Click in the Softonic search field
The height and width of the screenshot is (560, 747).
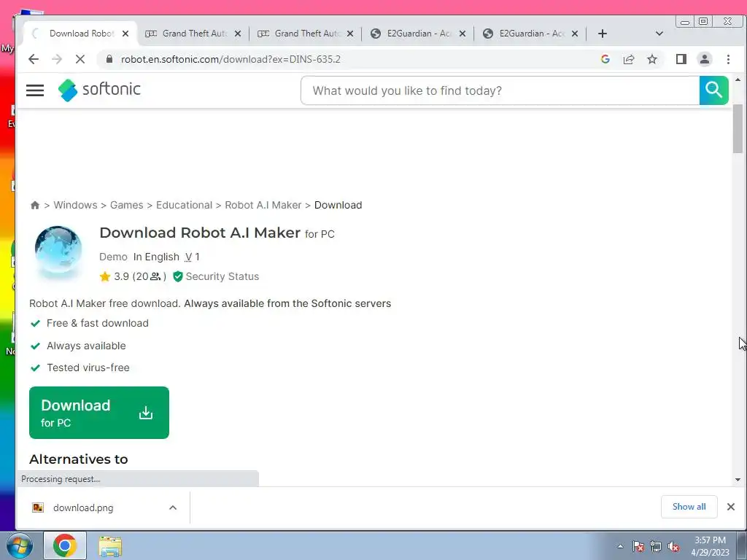[x=500, y=90]
